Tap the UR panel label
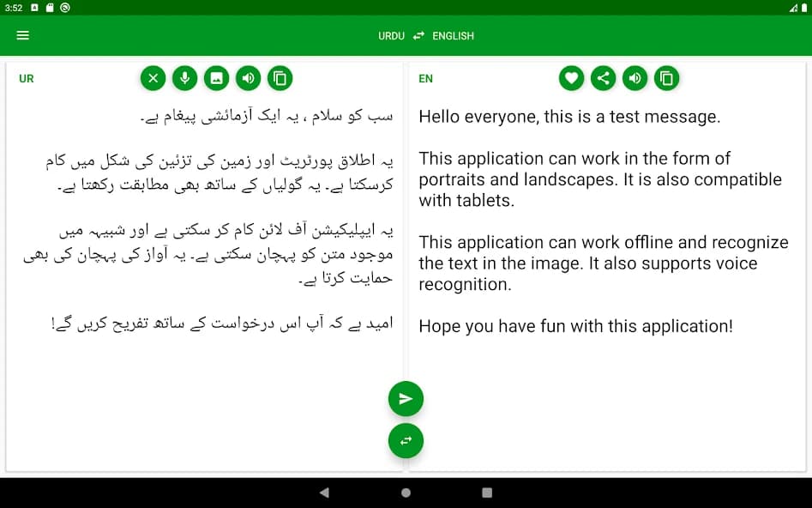The height and width of the screenshot is (508, 812). click(27, 78)
